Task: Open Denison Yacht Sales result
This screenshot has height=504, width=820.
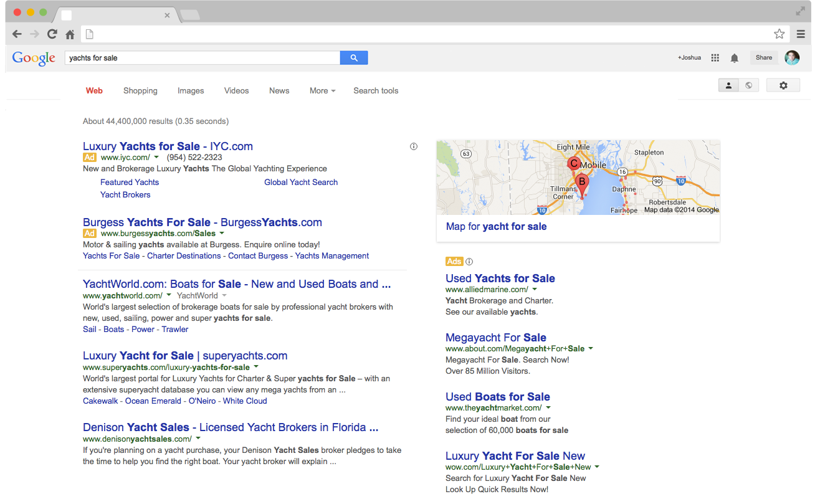Action: (231, 427)
